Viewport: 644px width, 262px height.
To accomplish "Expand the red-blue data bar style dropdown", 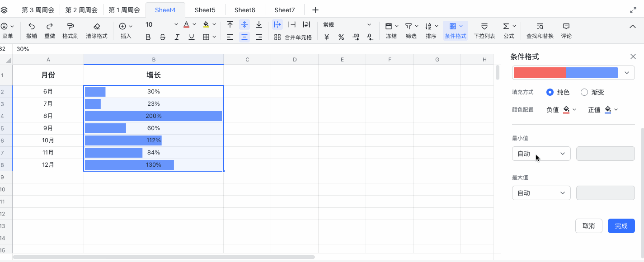I will (626, 73).
